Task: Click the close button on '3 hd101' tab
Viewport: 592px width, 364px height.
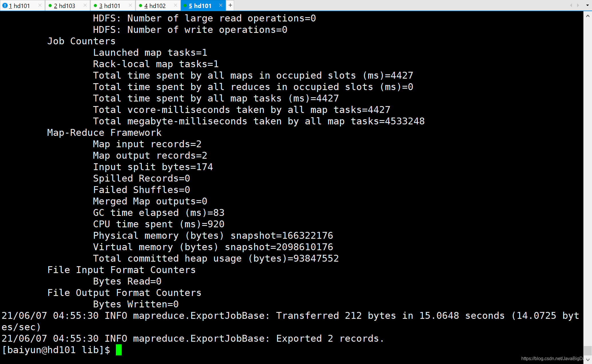Action: tap(130, 5)
